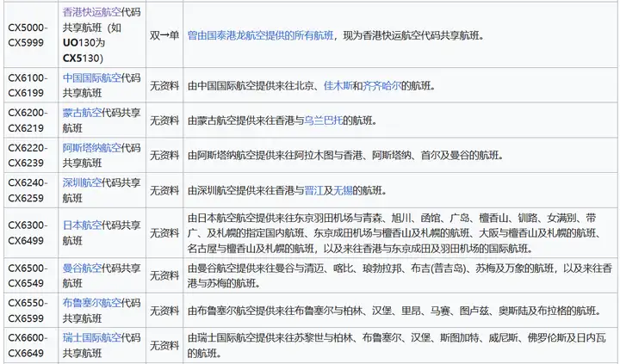Click the 双→单 cell
620x364 pixels.
(x=164, y=35)
